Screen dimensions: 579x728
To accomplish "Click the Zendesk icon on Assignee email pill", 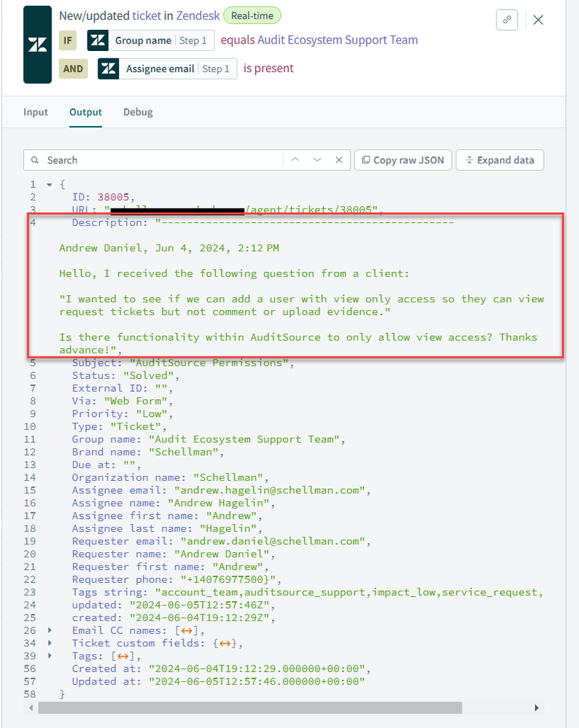I will point(109,69).
